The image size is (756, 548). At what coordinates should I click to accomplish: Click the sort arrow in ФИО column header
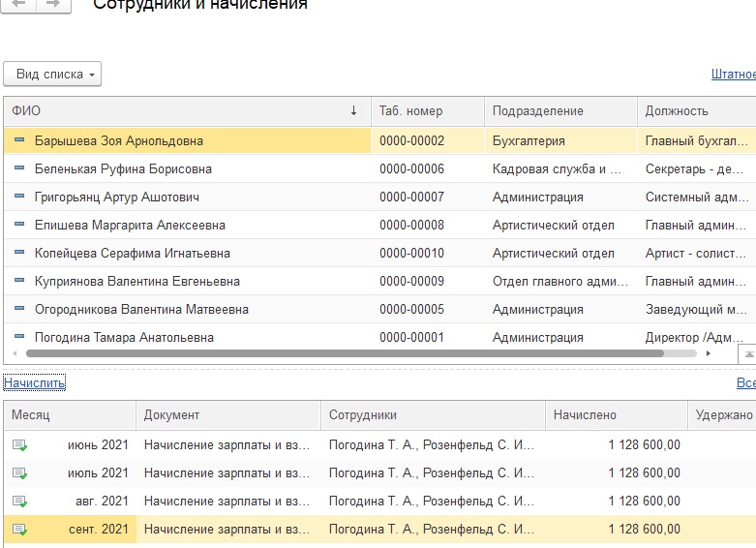coord(353,110)
